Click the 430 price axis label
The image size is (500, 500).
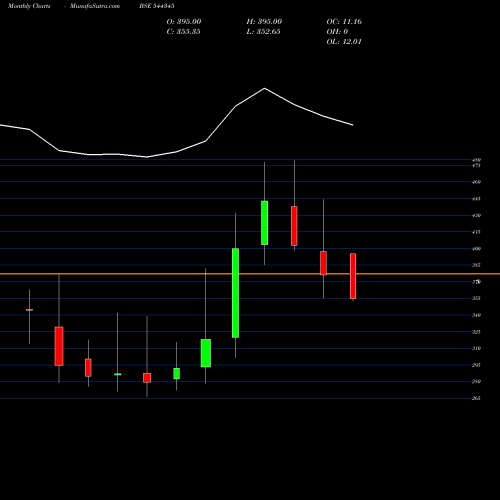point(477,215)
